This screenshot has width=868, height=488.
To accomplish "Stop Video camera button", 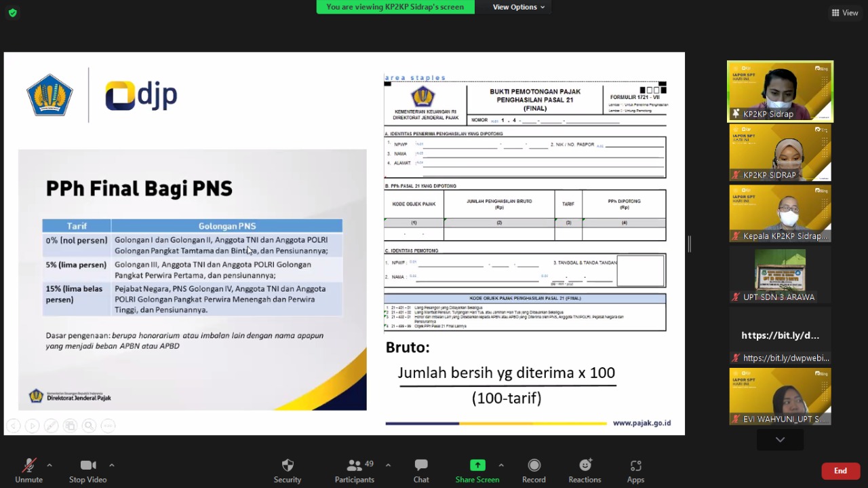I will tap(87, 470).
